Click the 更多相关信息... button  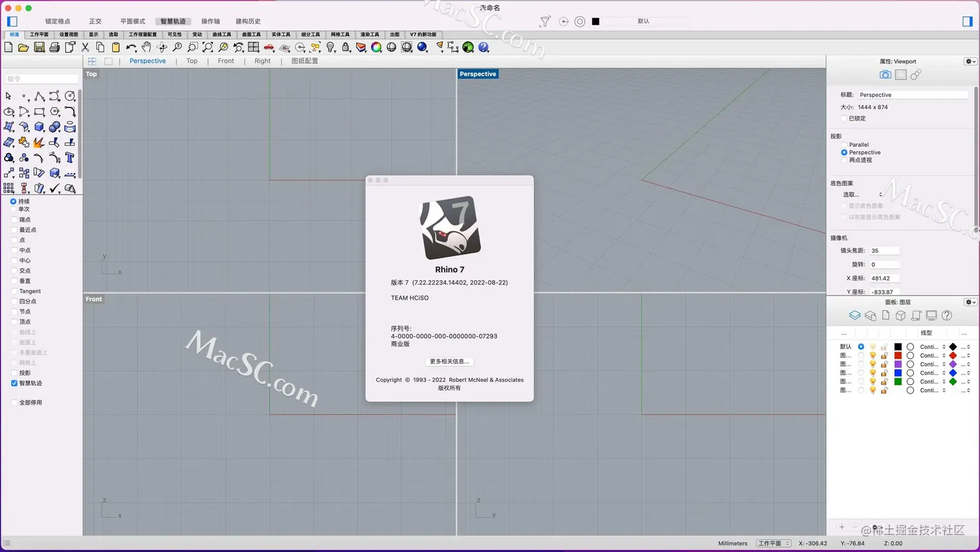coord(449,361)
